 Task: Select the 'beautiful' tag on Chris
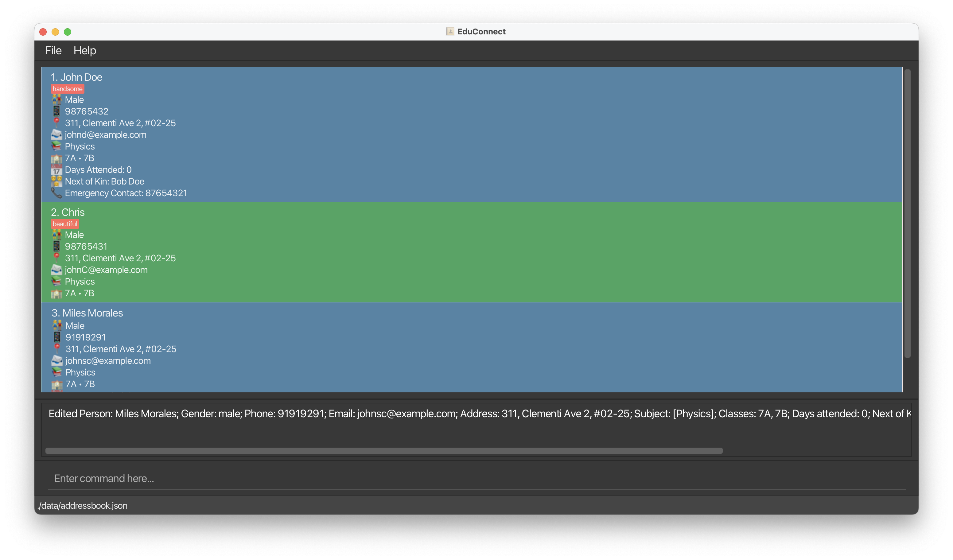click(65, 224)
